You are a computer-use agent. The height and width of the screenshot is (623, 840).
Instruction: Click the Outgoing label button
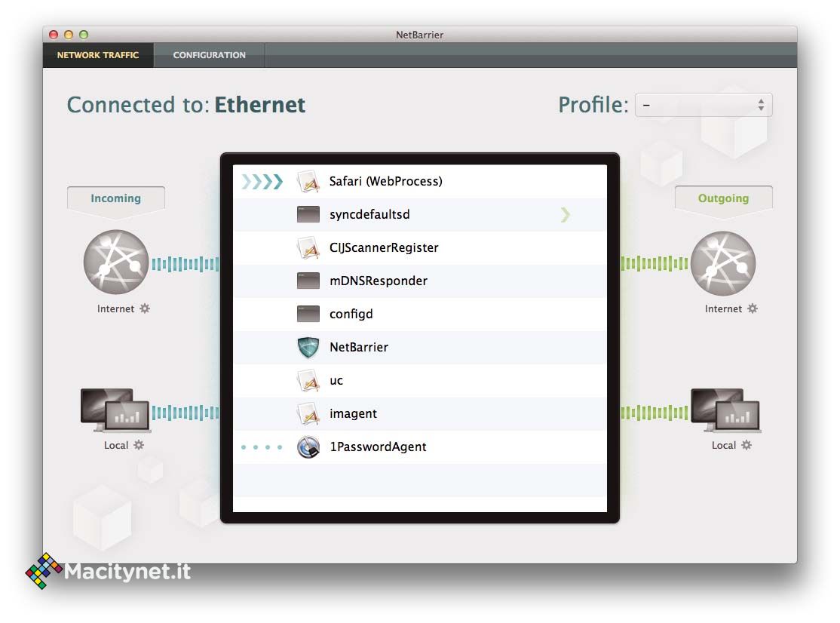(723, 198)
